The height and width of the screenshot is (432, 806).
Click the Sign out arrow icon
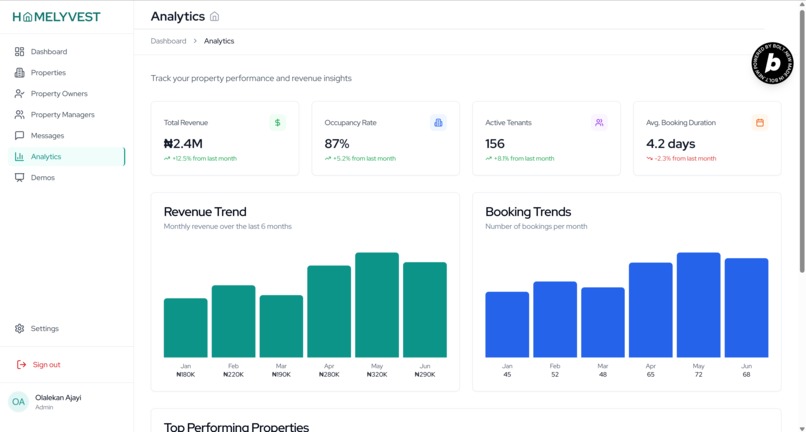21,365
